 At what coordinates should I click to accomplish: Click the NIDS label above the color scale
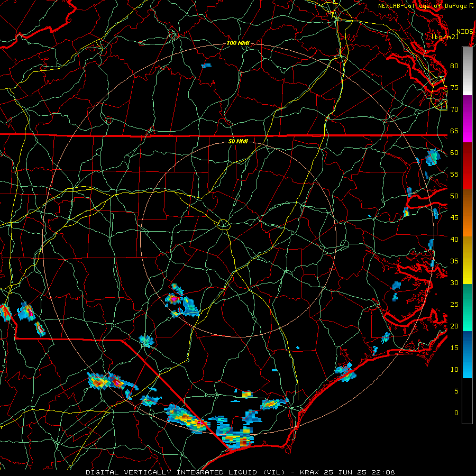[x=465, y=32]
